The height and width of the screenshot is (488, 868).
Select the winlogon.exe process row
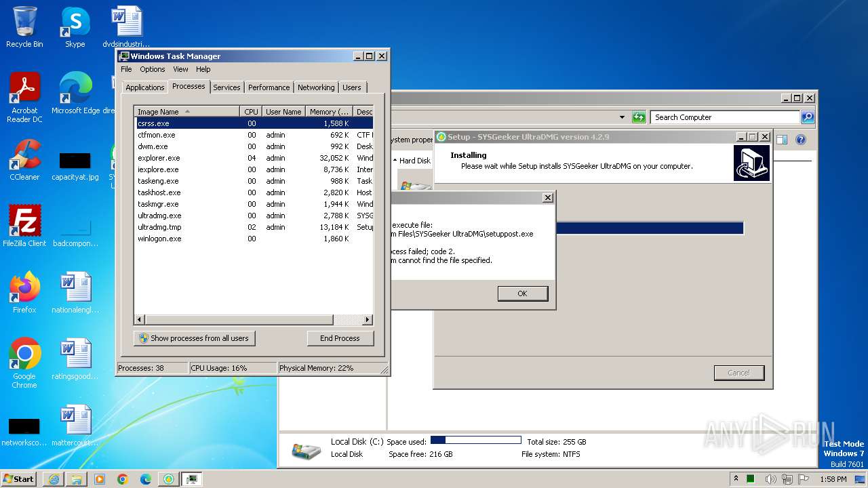[254, 239]
